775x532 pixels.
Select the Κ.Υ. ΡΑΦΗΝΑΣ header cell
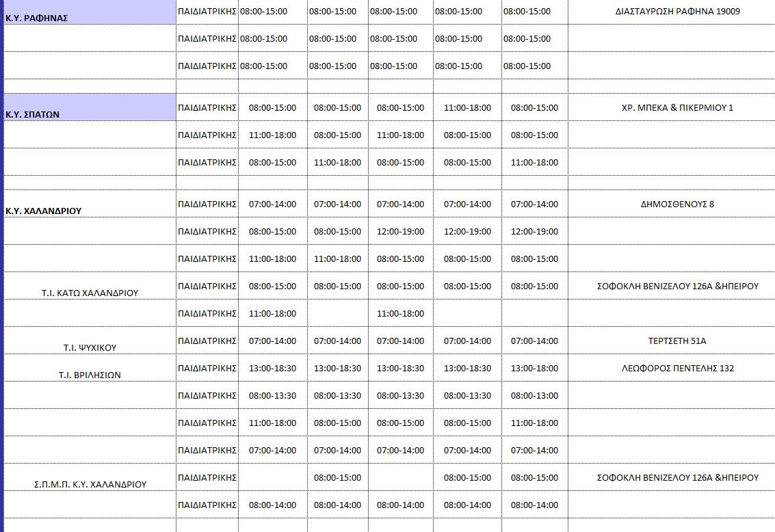89,12
